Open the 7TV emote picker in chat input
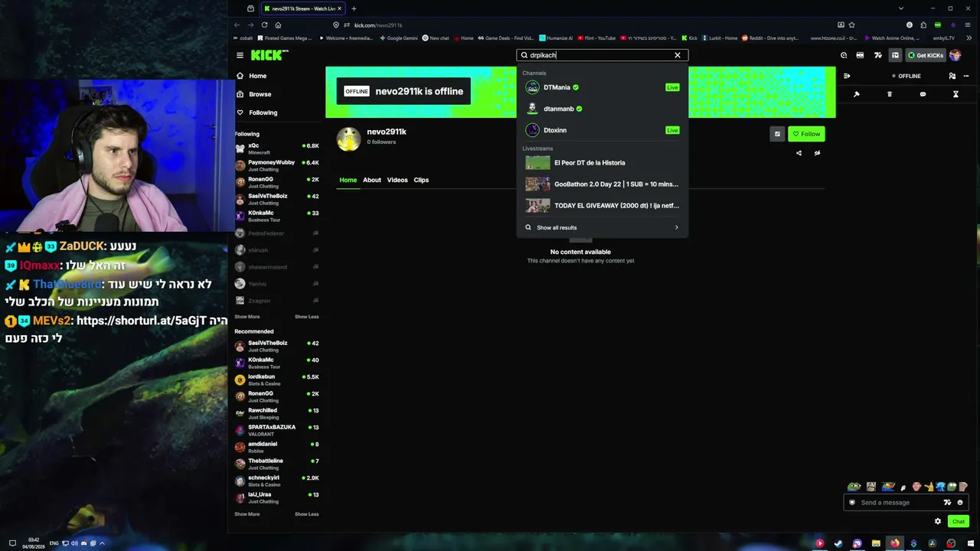The image size is (980, 551). (x=947, y=503)
